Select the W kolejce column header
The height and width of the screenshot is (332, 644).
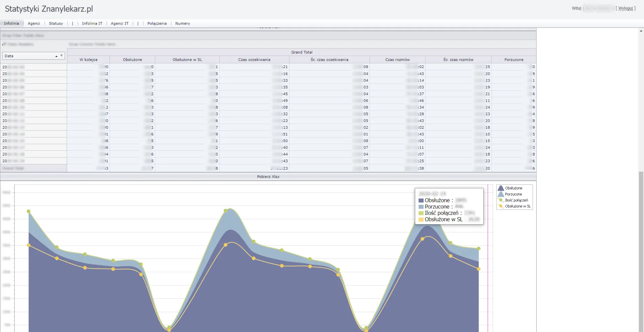click(x=88, y=60)
